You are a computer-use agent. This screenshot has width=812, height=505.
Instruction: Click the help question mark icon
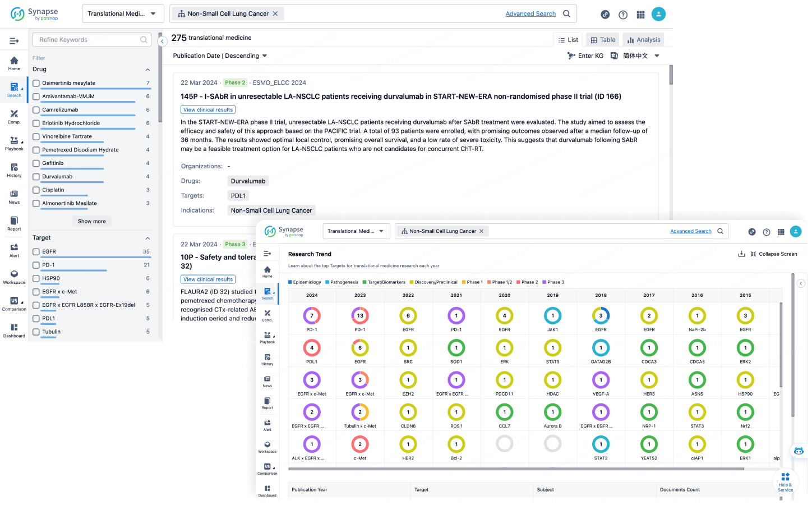click(x=623, y=15)
